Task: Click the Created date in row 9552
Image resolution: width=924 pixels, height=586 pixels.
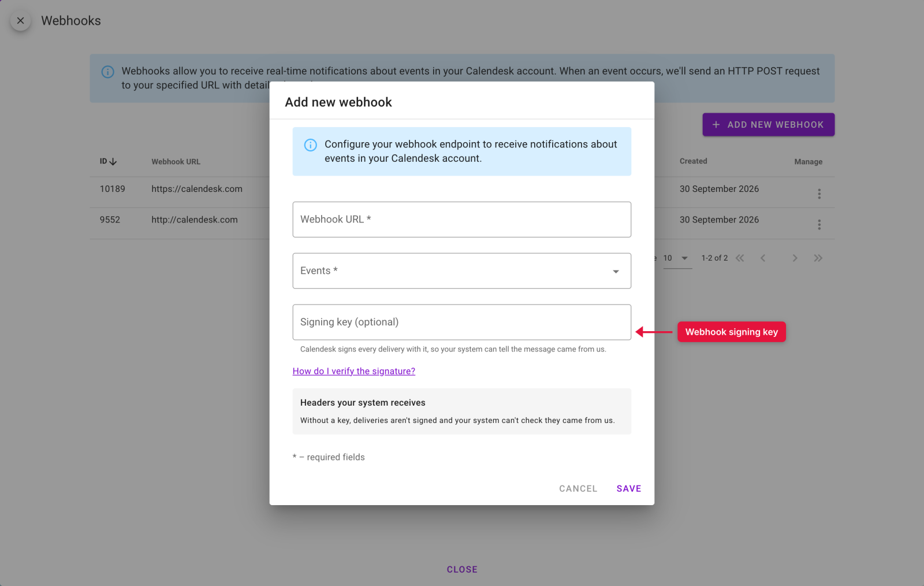Action: coord(719,220)
